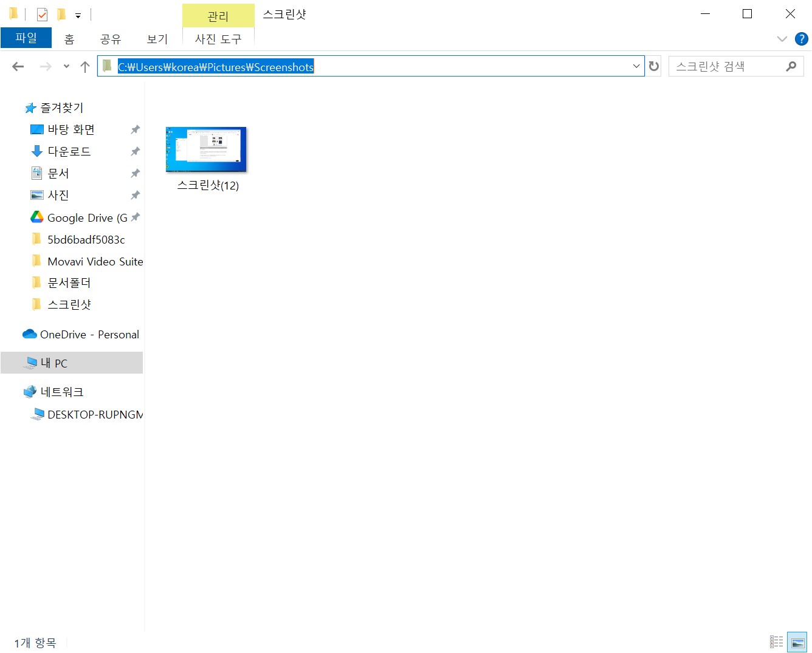Click the pin icon next to 사진

(135, 195)
